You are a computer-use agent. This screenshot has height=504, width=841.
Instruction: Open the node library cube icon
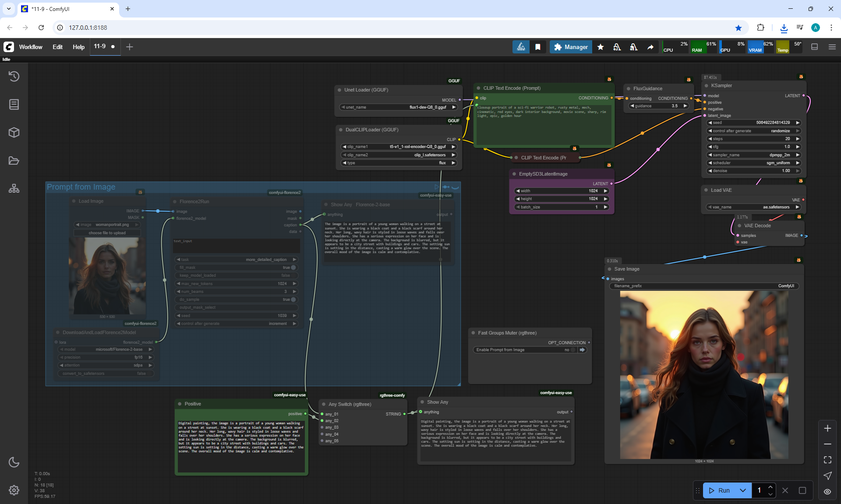click(14, 132)
